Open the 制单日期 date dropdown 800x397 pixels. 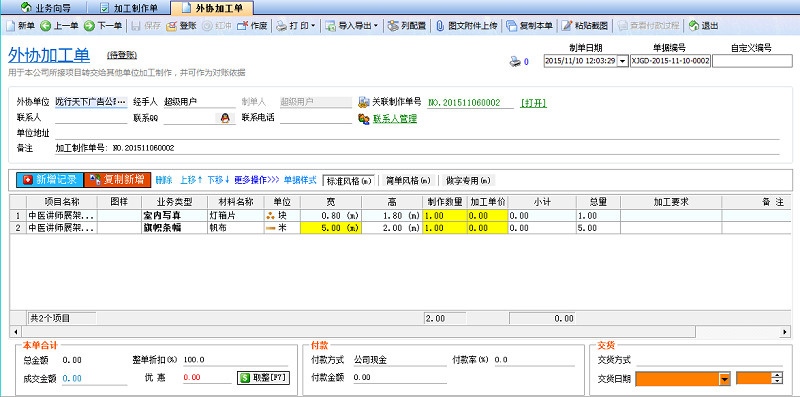tap(622, 61)
